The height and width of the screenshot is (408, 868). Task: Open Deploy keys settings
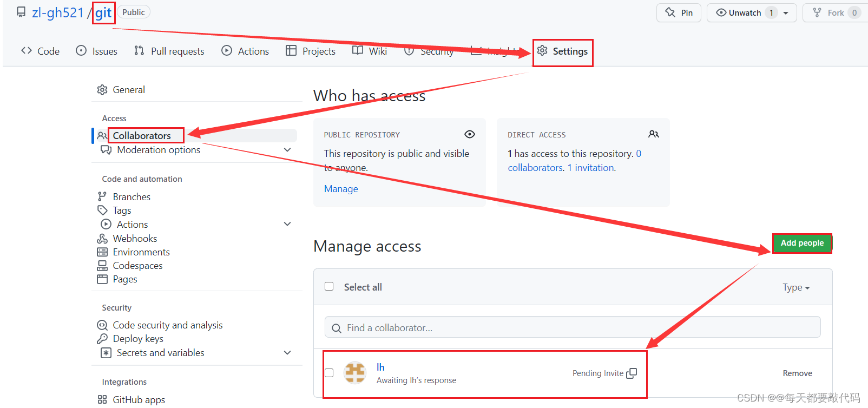coord(138,339)
